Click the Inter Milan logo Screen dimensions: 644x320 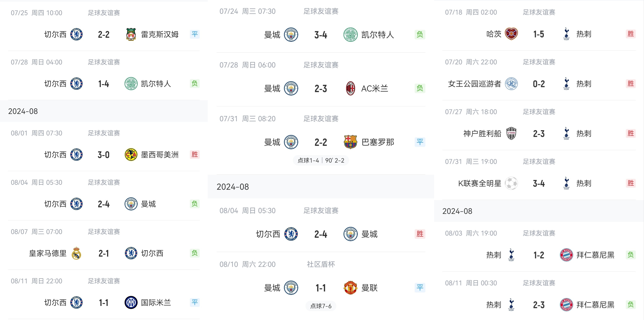[x=131, y=302]
